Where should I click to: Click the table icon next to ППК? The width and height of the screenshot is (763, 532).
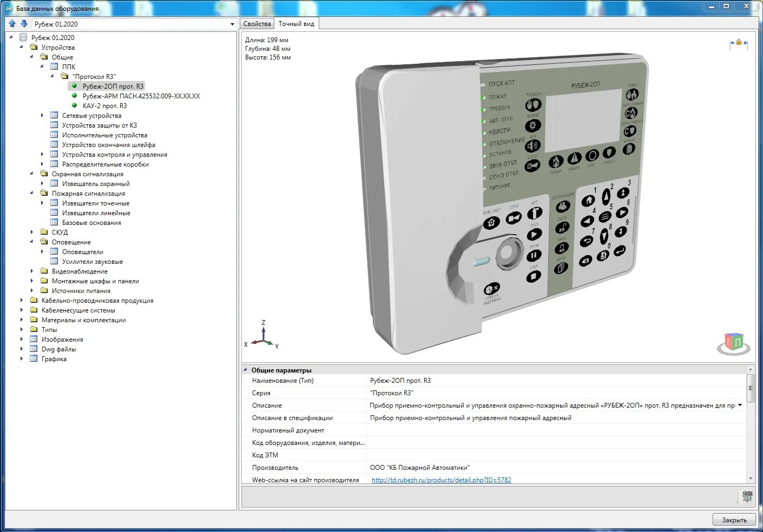pyautogui.click(x=54, y=66)
